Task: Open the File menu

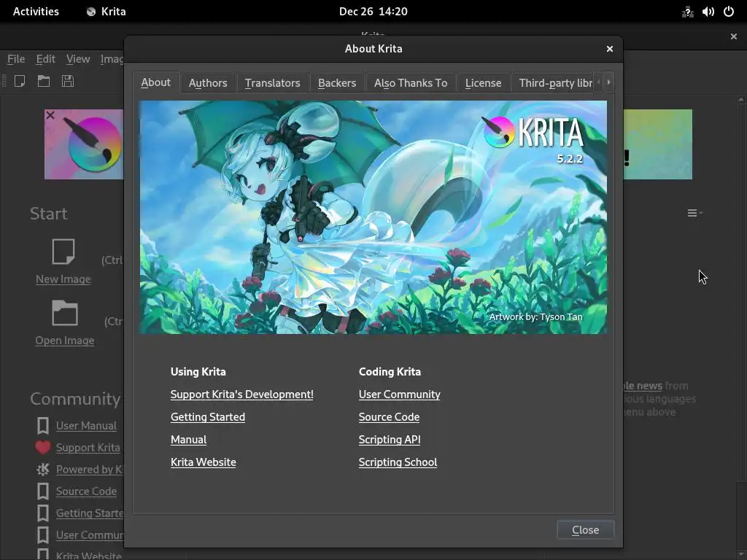Action: [16, 59]
